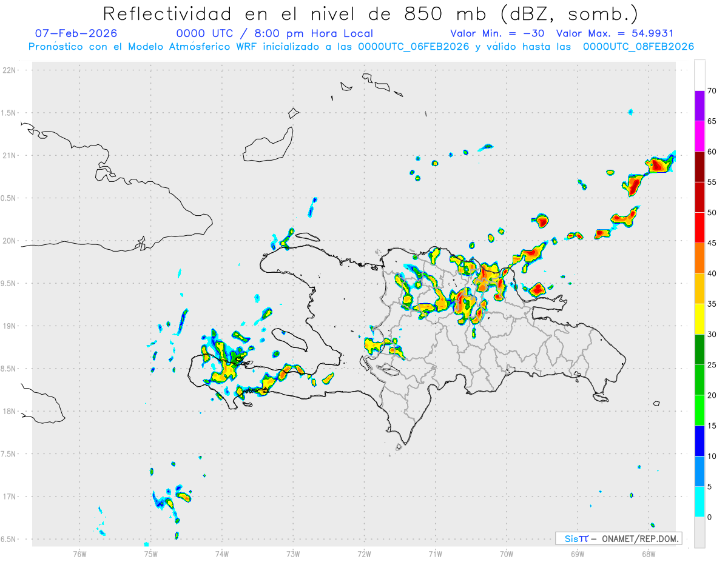Click the '68W' longitude axis label

(x=649, y=554)
